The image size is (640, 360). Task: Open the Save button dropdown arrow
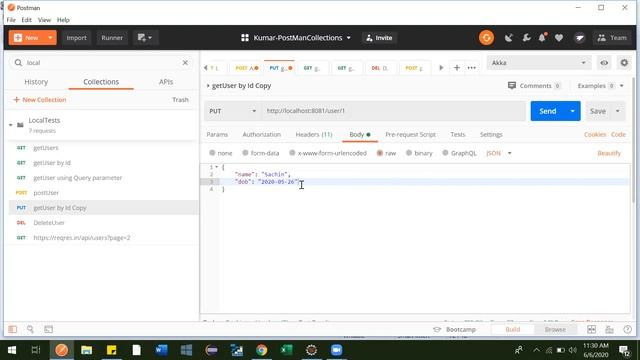click(x=618, y=111)
